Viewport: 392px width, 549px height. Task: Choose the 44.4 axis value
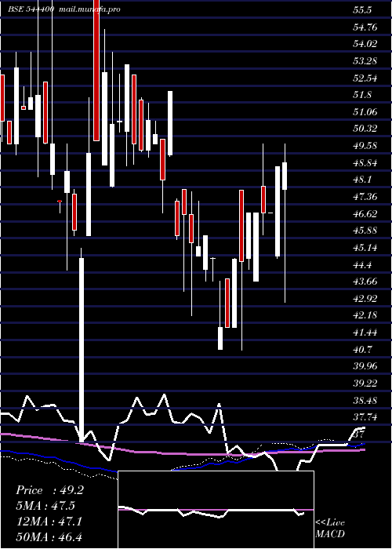click(x=362, y=265)
